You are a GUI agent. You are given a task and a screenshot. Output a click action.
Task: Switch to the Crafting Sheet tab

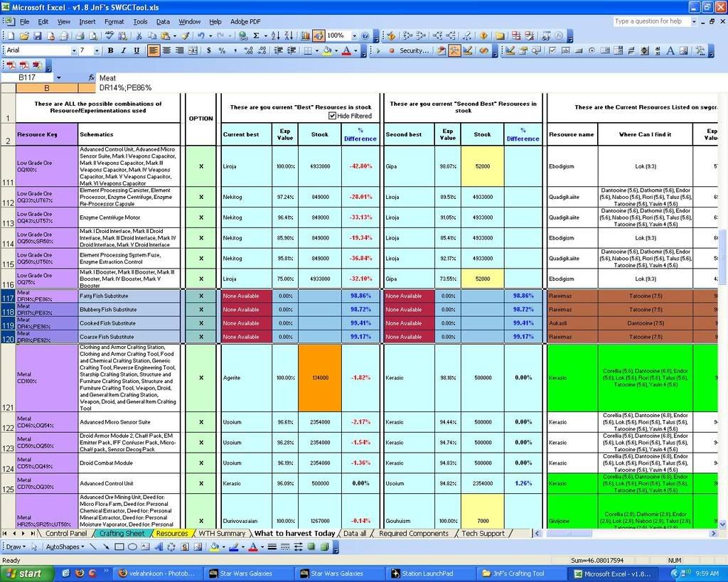pyautogui.click(x=122, y=534)
